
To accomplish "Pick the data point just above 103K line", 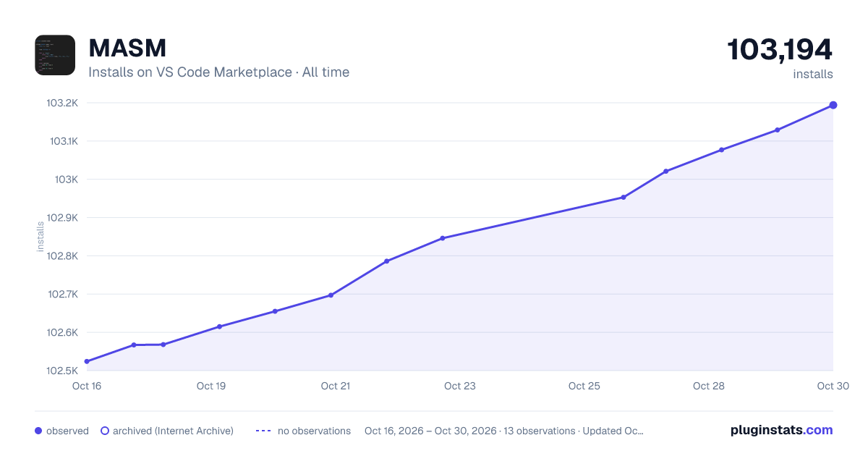I will [665, 172].
